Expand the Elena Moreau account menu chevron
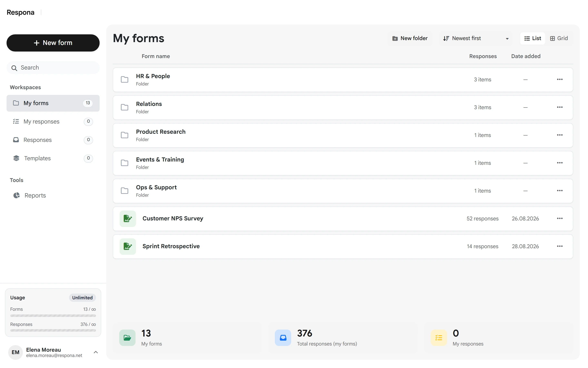The height and width of the screenshot is (368, 588). (x=96, y=352)
